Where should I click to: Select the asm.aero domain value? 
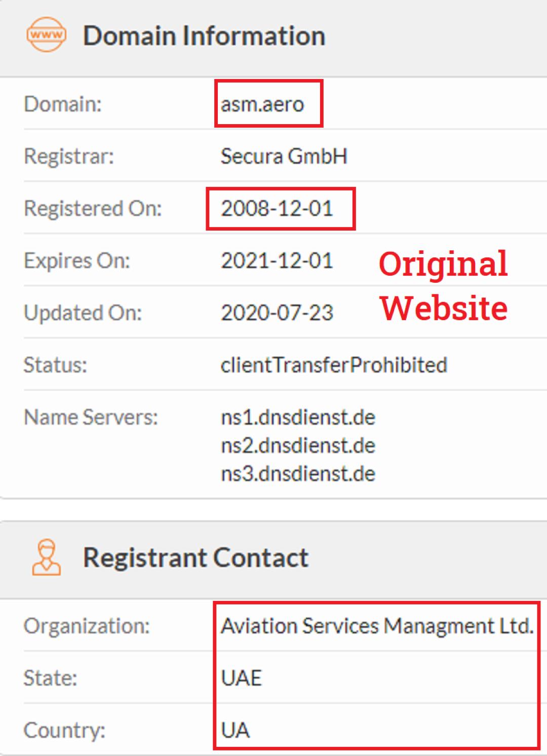[262, 104]
